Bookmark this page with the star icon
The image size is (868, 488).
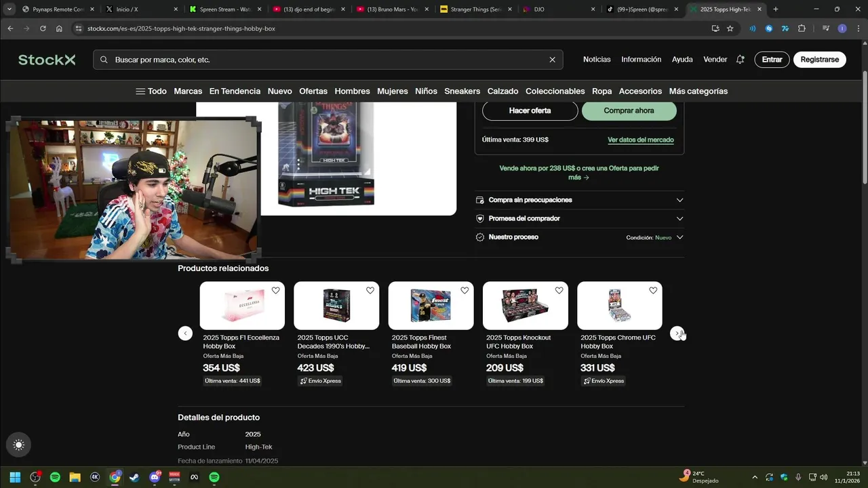pyautogui.click(x=730, y=28)
